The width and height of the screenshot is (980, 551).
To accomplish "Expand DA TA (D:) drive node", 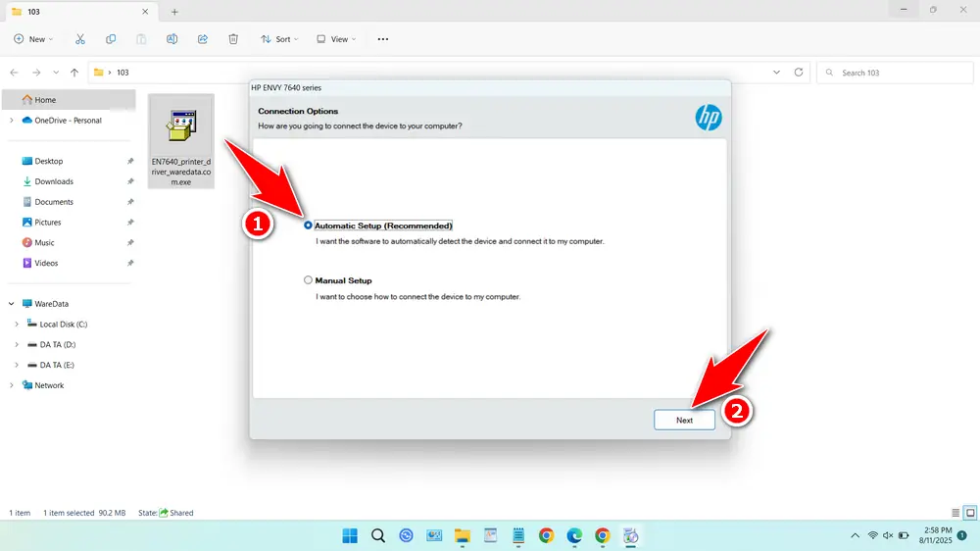I will click(17, 344).
